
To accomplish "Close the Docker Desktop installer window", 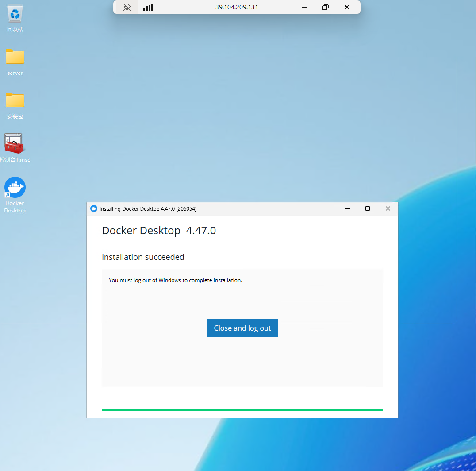I will click(x=388, y=208).
